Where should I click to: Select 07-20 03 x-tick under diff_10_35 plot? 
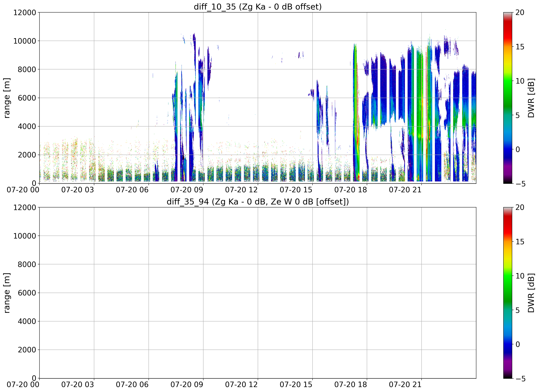[78, 190]
